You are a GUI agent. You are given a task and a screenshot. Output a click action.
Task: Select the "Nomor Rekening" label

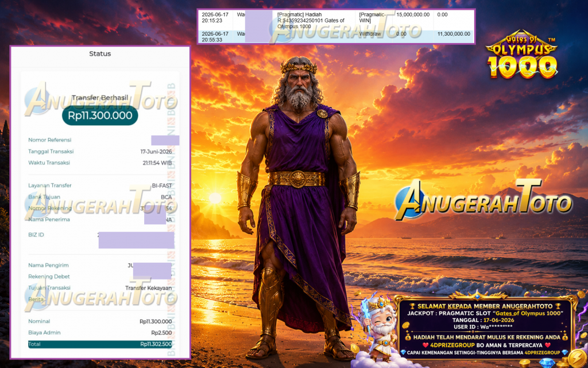click(50, 208)
